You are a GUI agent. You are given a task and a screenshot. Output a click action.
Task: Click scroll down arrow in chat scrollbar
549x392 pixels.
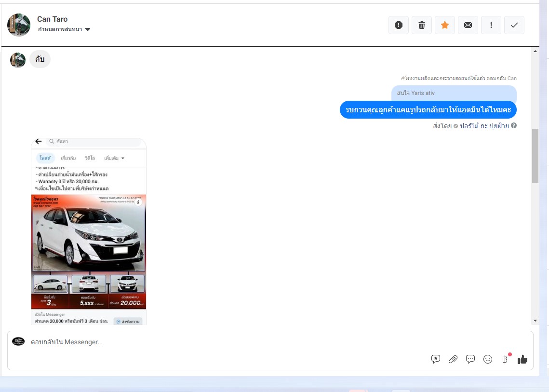pyautogui.click(x=535, y=321)
